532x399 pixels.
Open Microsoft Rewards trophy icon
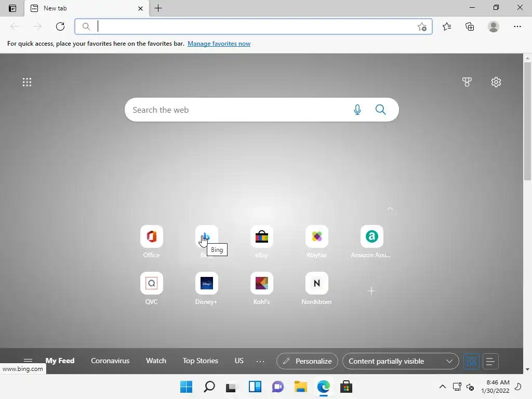pyautogui.click(x=467, y=82)
